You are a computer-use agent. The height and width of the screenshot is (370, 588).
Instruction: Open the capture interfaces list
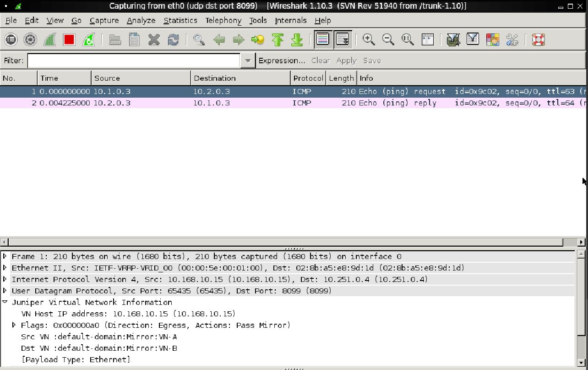[11, 39]
